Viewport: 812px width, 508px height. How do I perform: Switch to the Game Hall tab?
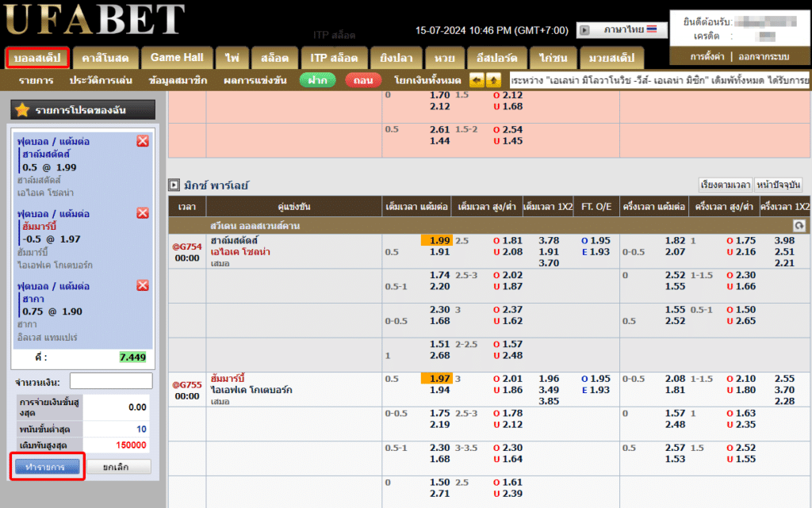click(177, 57)
